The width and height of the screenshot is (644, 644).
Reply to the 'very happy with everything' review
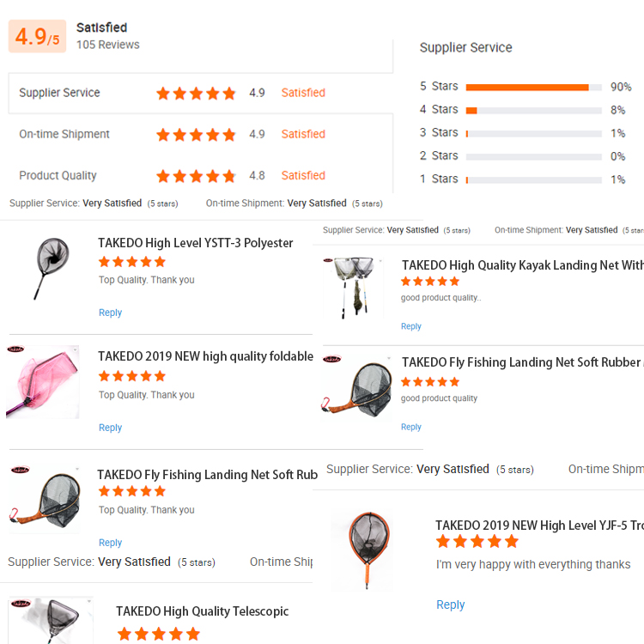click(x=450, y=605)
